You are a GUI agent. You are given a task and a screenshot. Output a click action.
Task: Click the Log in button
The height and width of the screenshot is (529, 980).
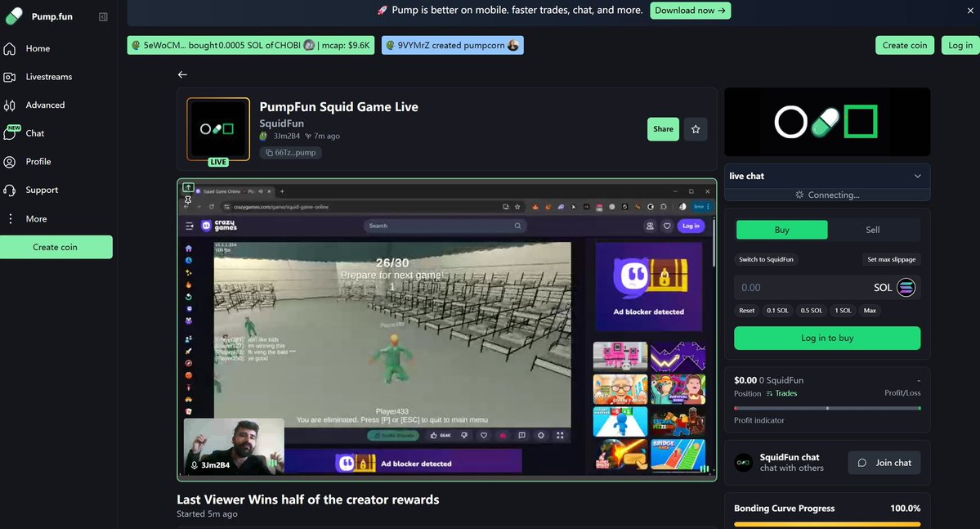pos(960,45)
